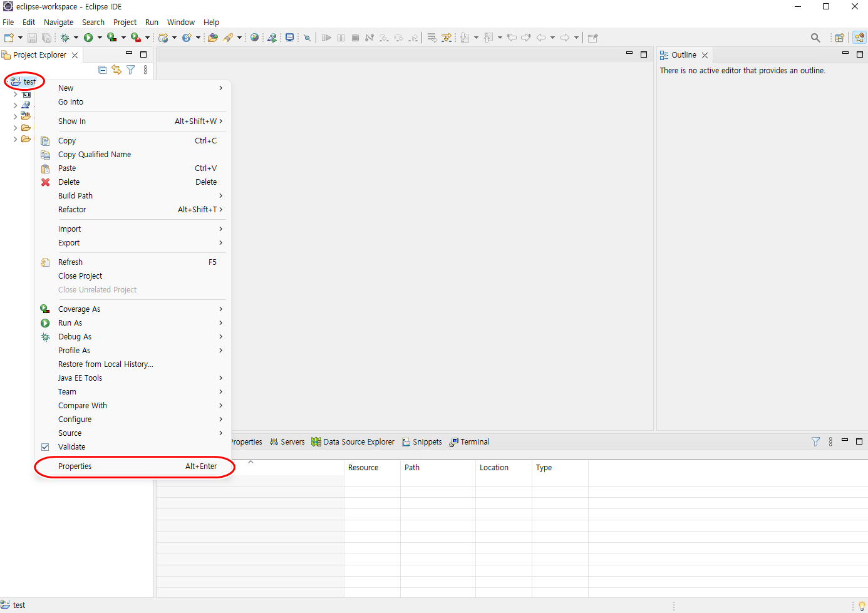Expand the last folder node under test
Viewport: 868px width, 613px height.
[16, 139]
